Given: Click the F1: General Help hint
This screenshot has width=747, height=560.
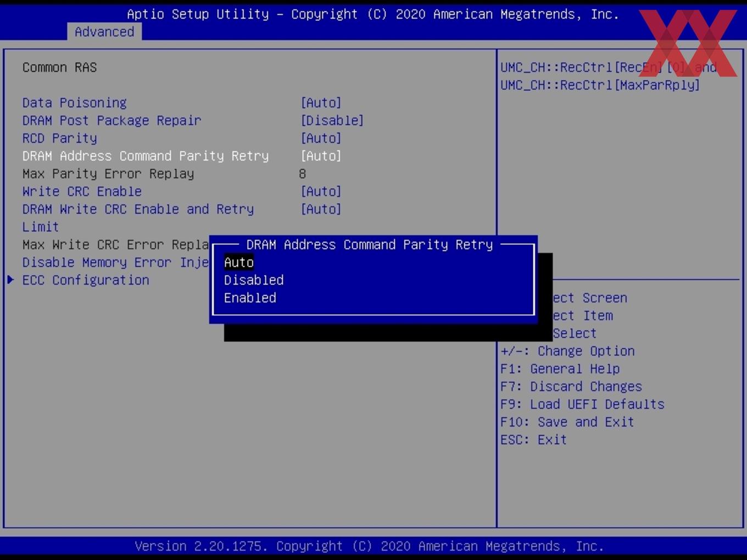Looking at the screenshot, I should pyautogui.click(x=560, y=368).
